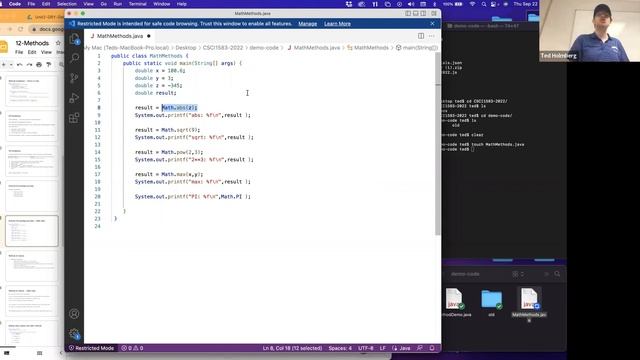Open the Customize Layout icon
Screen dimensions: 640x360
pos(434,13)
